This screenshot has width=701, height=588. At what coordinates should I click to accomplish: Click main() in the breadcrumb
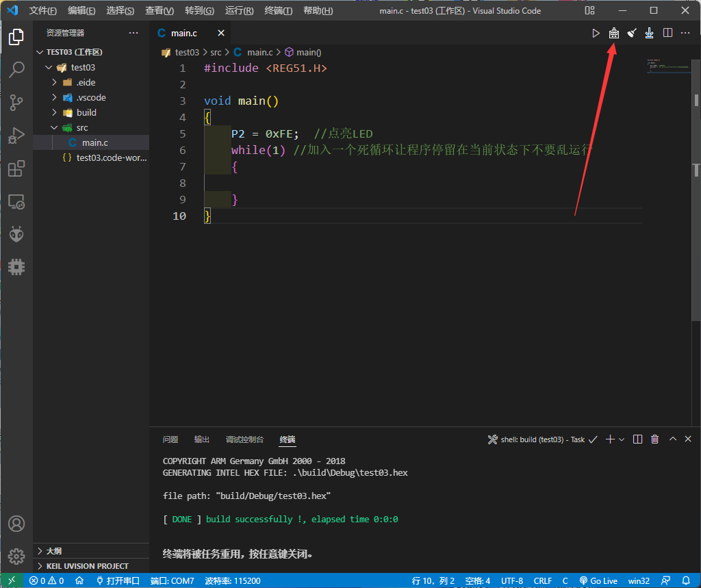pyautogui.click(x=303, y=52)
